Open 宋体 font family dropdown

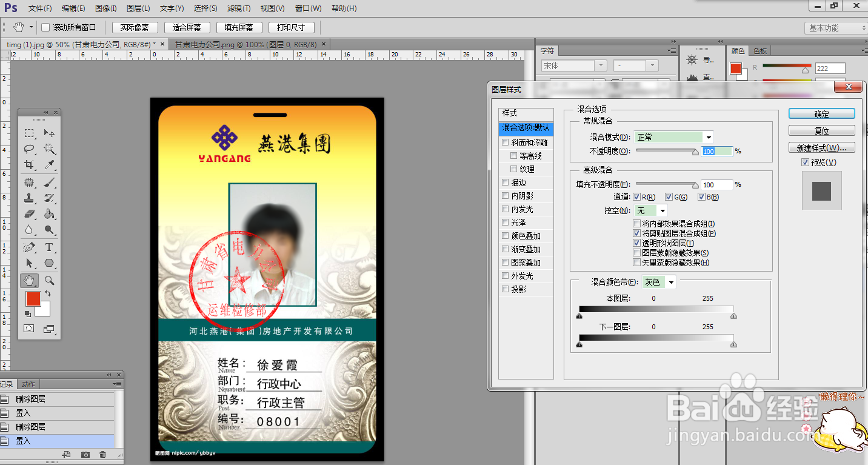click(574, 65)
